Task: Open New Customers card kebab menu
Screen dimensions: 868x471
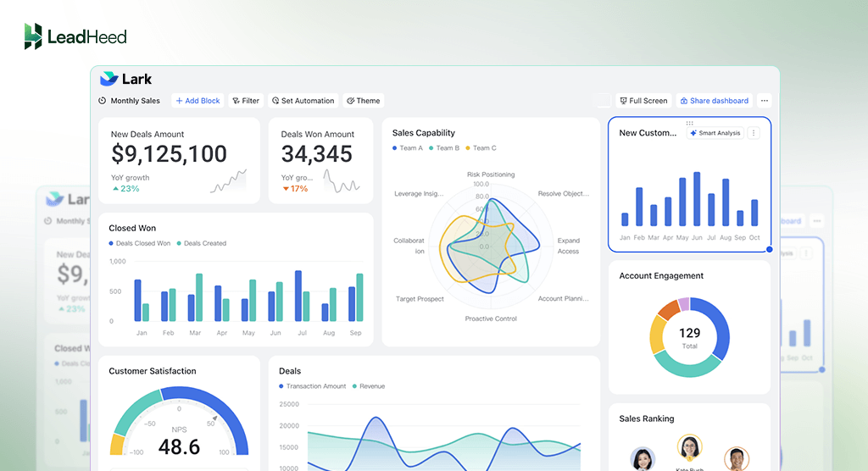Action: point(754,133)
